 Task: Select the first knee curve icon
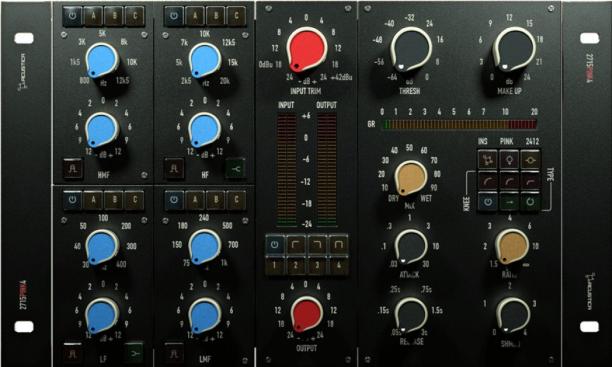click(488, 180)
